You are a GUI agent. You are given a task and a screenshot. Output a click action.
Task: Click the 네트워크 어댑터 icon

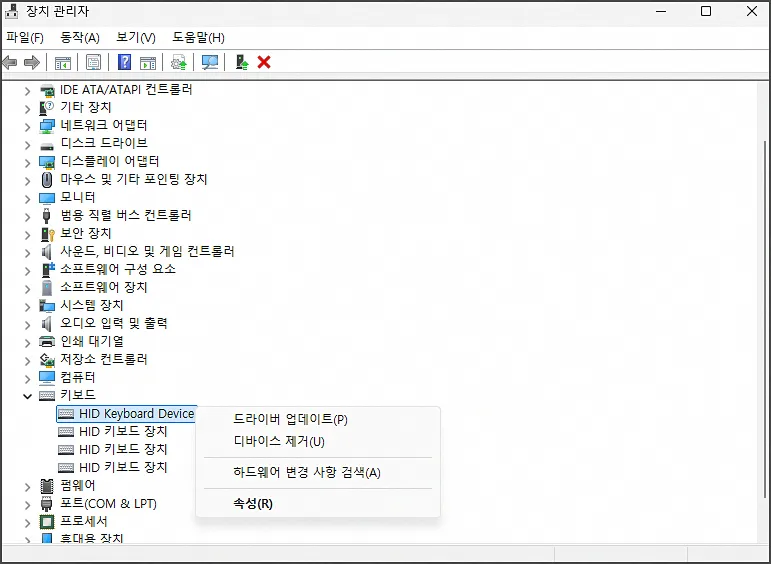coord(47,126)
